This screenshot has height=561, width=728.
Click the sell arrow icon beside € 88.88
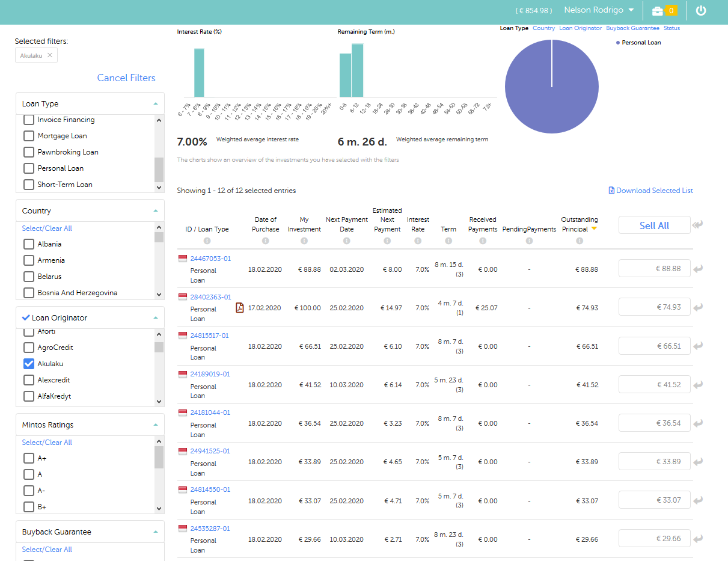697,269
